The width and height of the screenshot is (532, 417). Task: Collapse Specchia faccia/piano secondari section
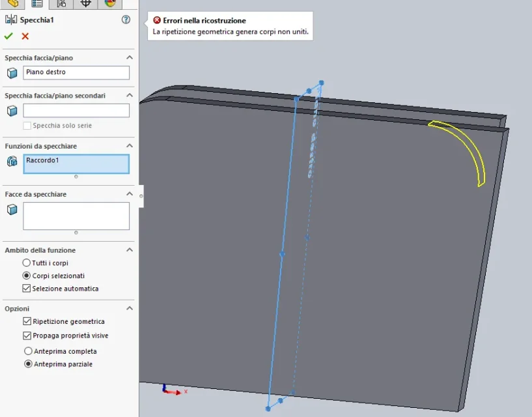(x=130, y=95)
